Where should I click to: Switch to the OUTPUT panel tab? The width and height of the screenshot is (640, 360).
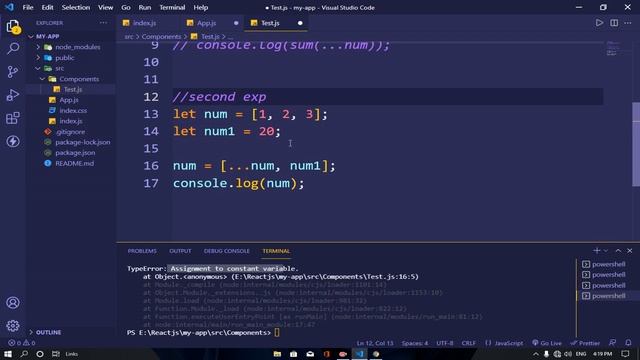(180, 251)
